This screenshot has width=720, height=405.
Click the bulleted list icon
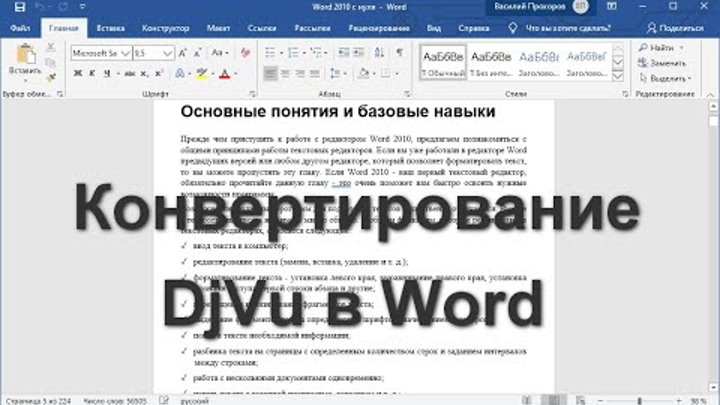pyautogui.click(x=270, y=52)
